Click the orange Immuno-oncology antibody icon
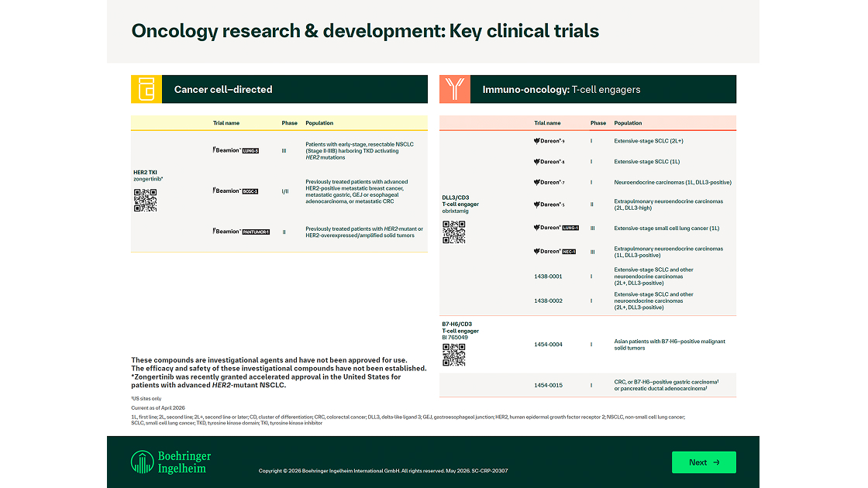This screenshot has height=488, width=868. tap(454, 89)
